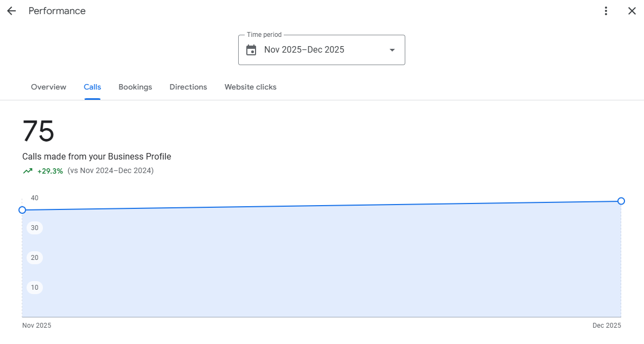Close the Performance panel
Viewport: 644px width, 344px height.
pyautogui.click(x=632, y=11)
